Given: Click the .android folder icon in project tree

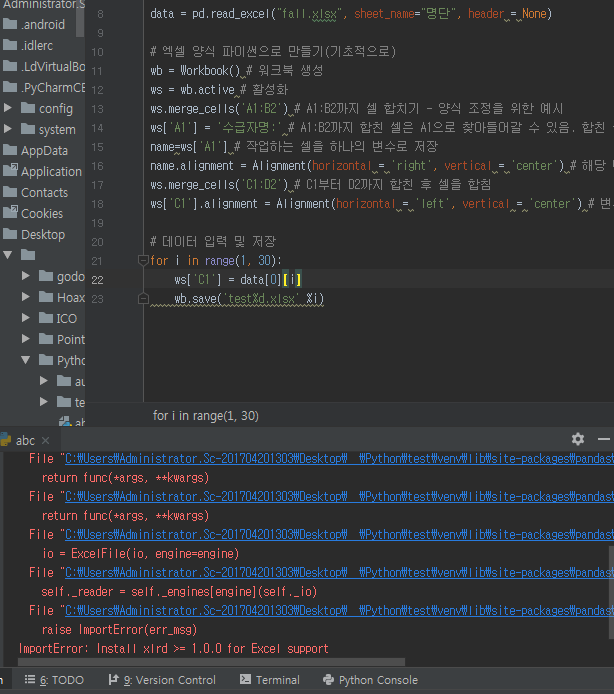Looking at the screenshot, I should 10,24.
